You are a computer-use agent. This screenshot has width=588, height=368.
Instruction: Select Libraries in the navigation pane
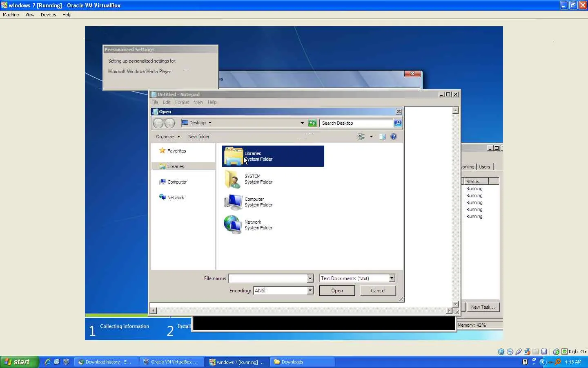[183, 166]
